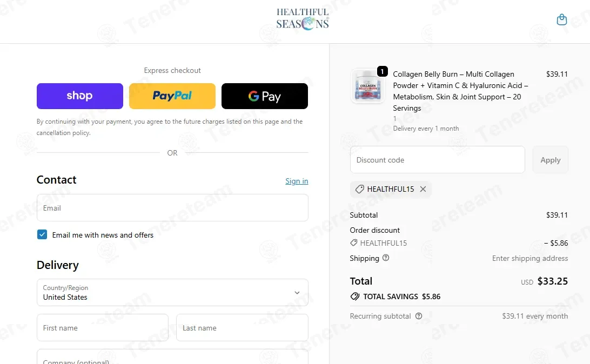Screen dimensions: 590x364
Task: Pay with PayPal express checkout
Action: point(172,96)
